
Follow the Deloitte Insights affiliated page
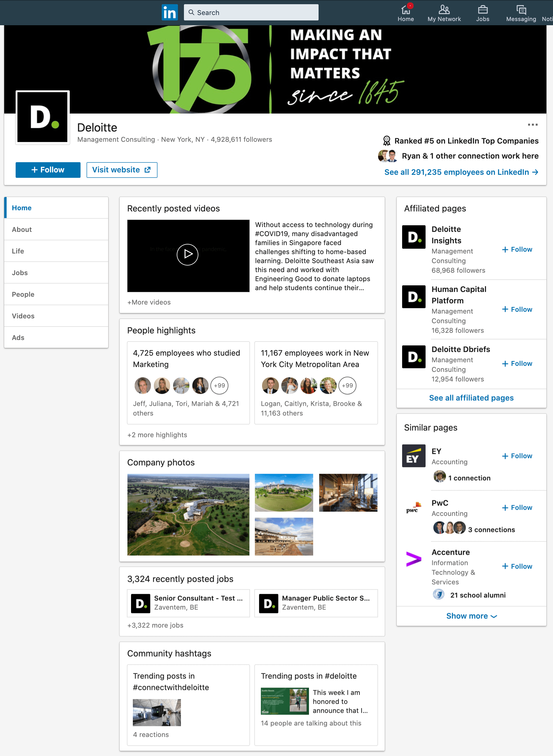coord(517,249)
